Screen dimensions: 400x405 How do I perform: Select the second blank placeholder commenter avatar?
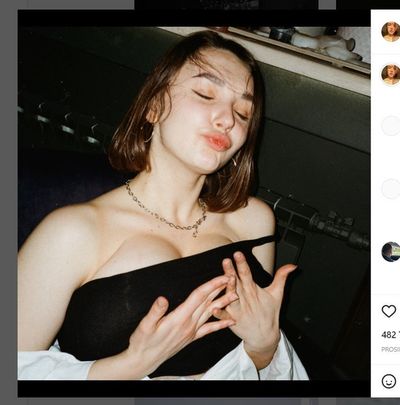tap(391, 189)
